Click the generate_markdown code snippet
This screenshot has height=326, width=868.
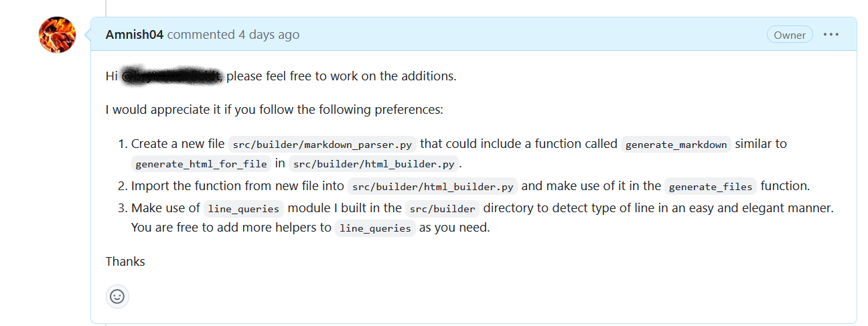point(676,145)
